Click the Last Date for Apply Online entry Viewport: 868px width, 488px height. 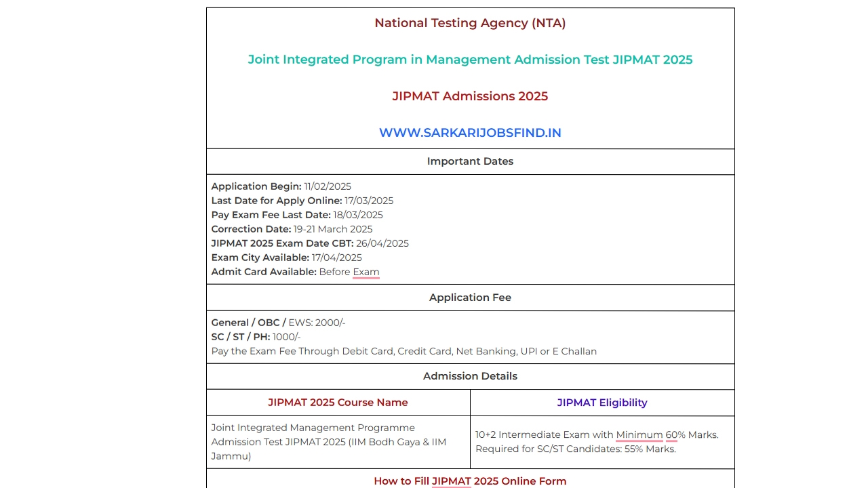[x=302, y=201]
